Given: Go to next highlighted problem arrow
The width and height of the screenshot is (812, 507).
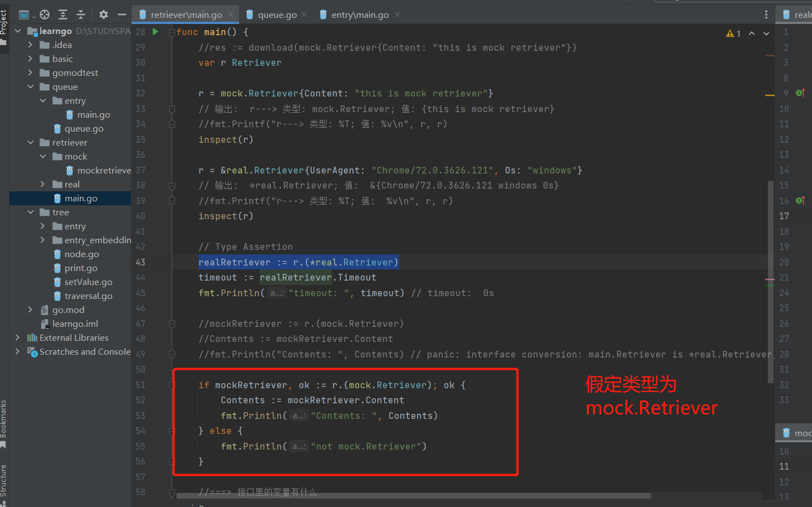Looking at the screenshot, I should tap(766, 33).
